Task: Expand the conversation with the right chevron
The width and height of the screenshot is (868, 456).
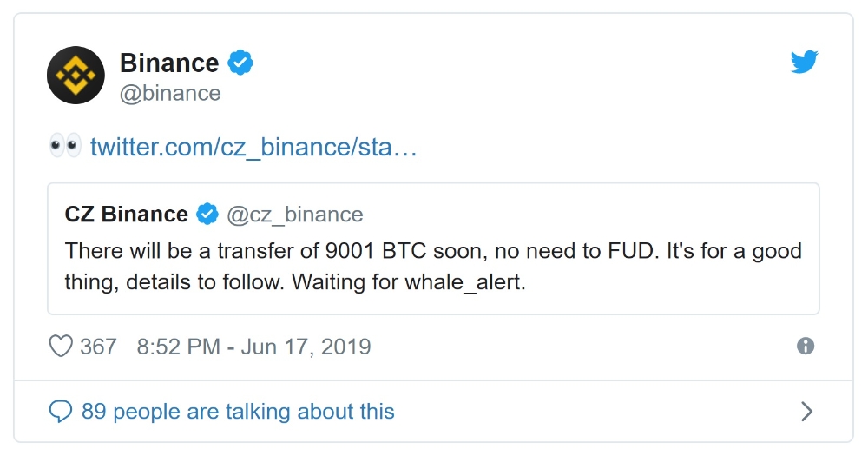Action: pos(807,412)
